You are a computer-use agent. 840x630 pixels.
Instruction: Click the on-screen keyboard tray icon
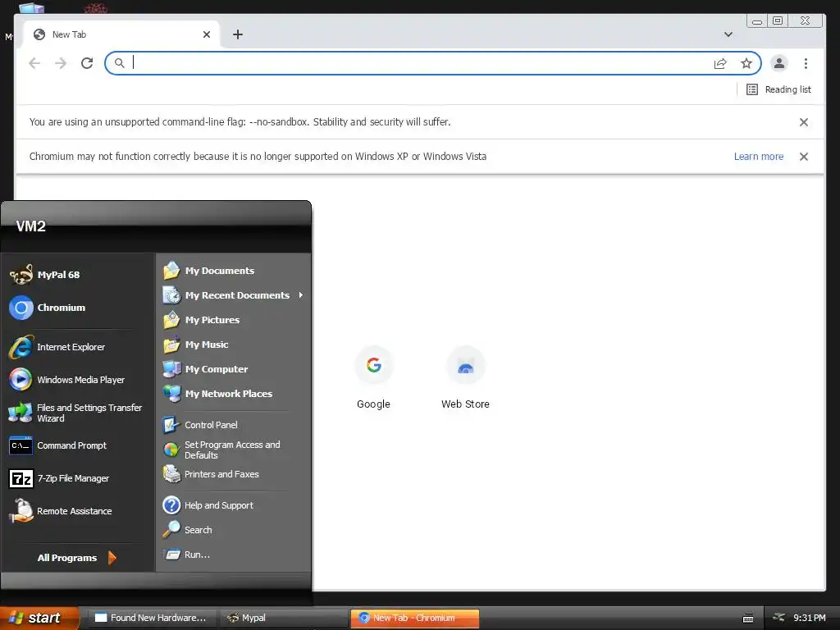[x=748, y=619]
